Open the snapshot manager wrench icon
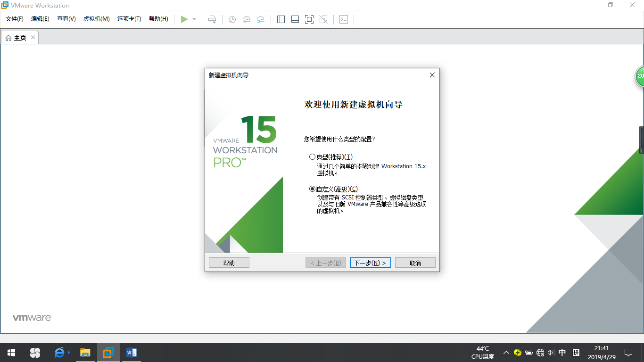644x362 pixels. [x=261, y=19]
